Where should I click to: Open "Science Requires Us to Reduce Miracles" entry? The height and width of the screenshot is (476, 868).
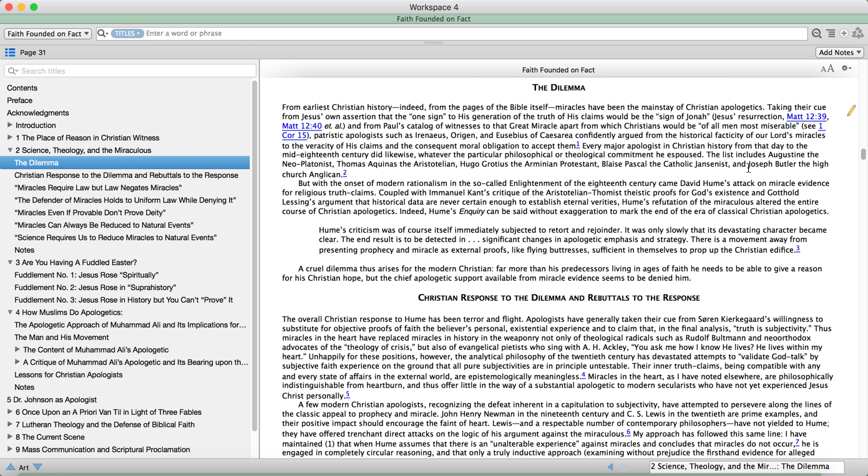pos(115,238)
